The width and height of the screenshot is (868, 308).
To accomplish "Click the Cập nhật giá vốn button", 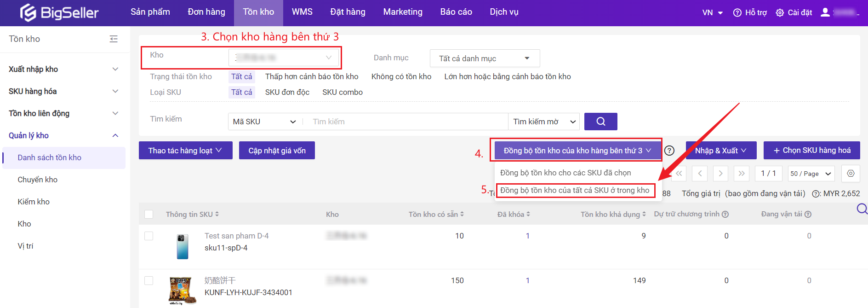I will point(277,151).
